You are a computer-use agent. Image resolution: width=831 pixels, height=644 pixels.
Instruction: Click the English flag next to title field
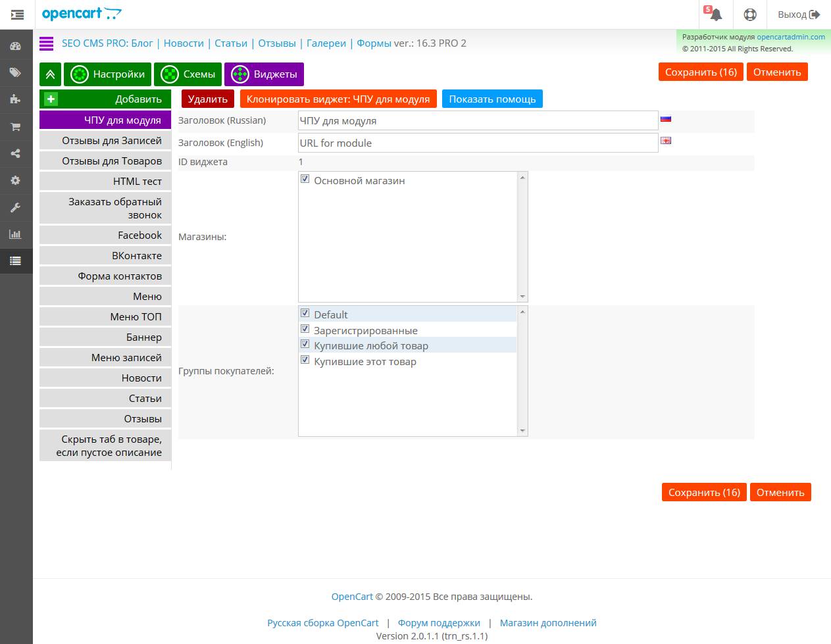pos(666,141)
